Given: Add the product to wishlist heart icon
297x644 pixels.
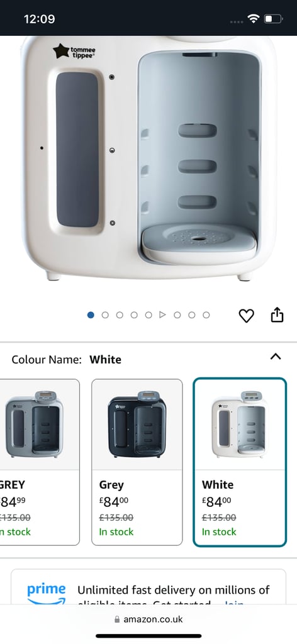Looking at the screenshot, I should (247, 316).
